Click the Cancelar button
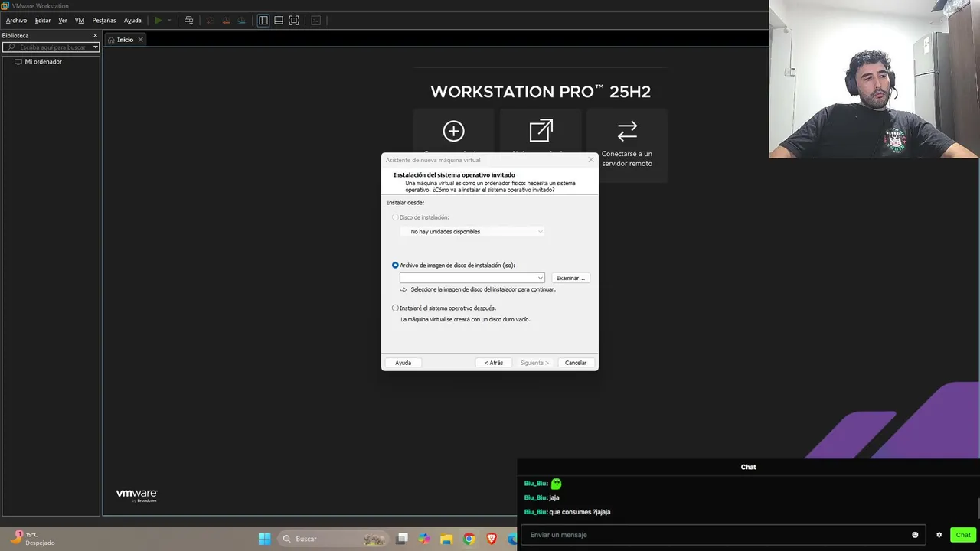This screenshot has height=551, width=980. point(576,363)
